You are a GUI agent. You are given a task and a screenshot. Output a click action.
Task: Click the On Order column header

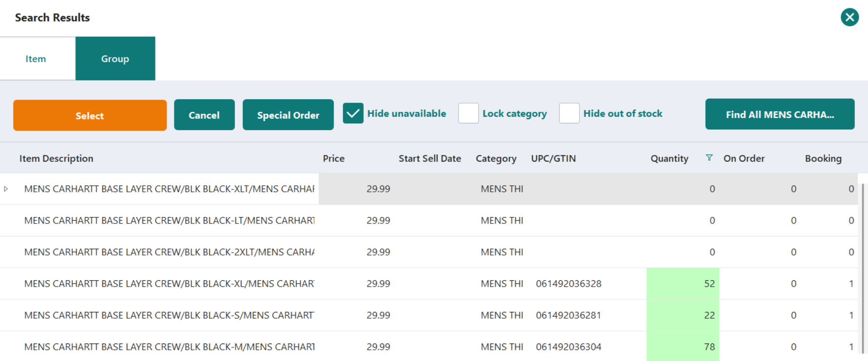744,158
